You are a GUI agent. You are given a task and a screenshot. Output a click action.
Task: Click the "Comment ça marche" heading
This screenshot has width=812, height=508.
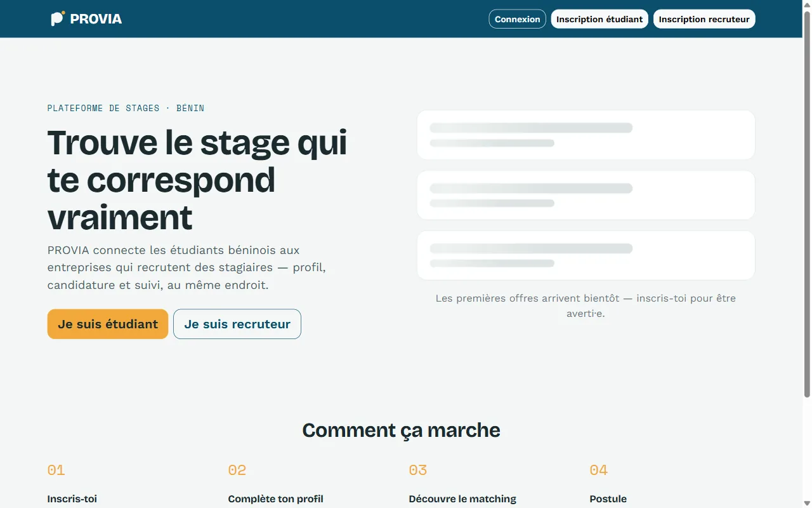pos(401,430)
